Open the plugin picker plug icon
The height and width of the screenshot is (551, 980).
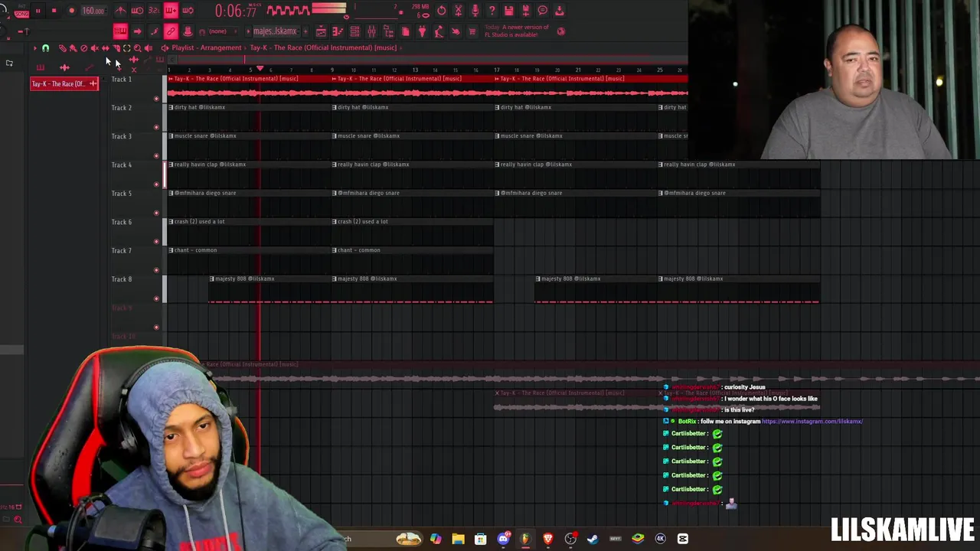coord(422,31)
